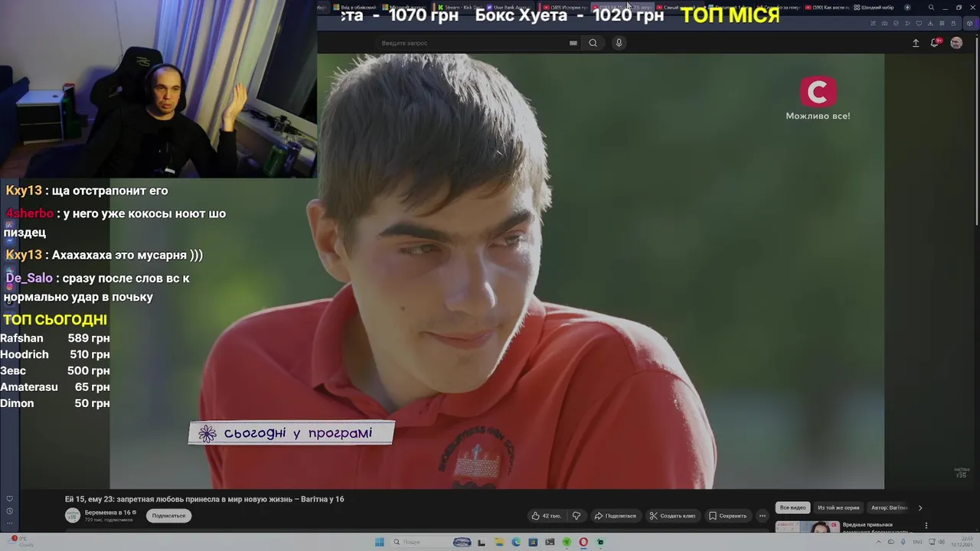Click "Зевс 500 грн" donor row
980x551 pixels.
55,370
